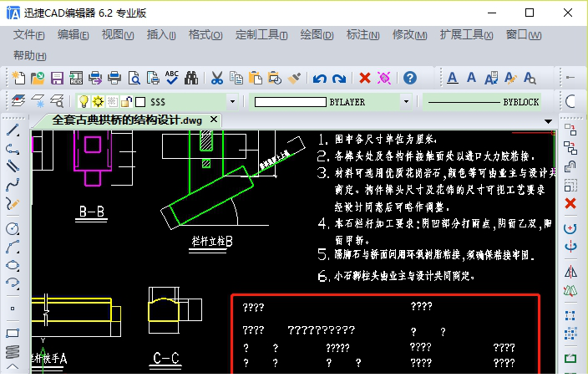
Task: Click the green inclined handrail rectangle in drawing
Action: (x=212, y=196)
